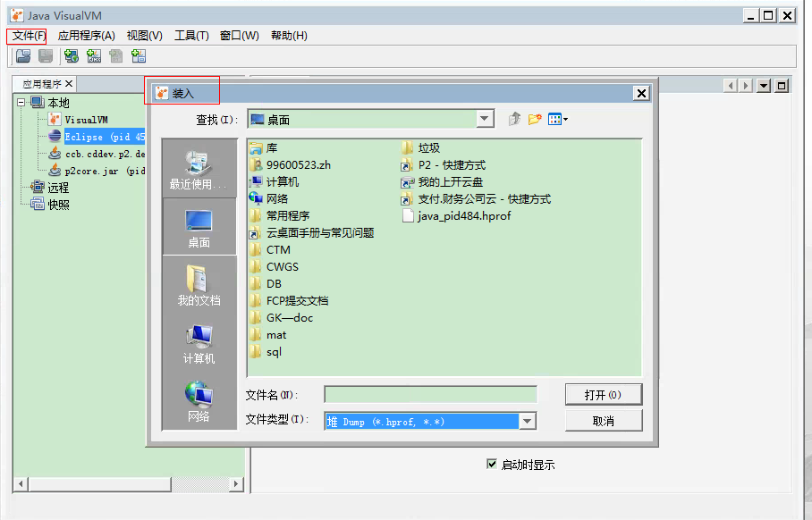
Task: Open the 应用程序(A) menu
Action: coord(87,36)
